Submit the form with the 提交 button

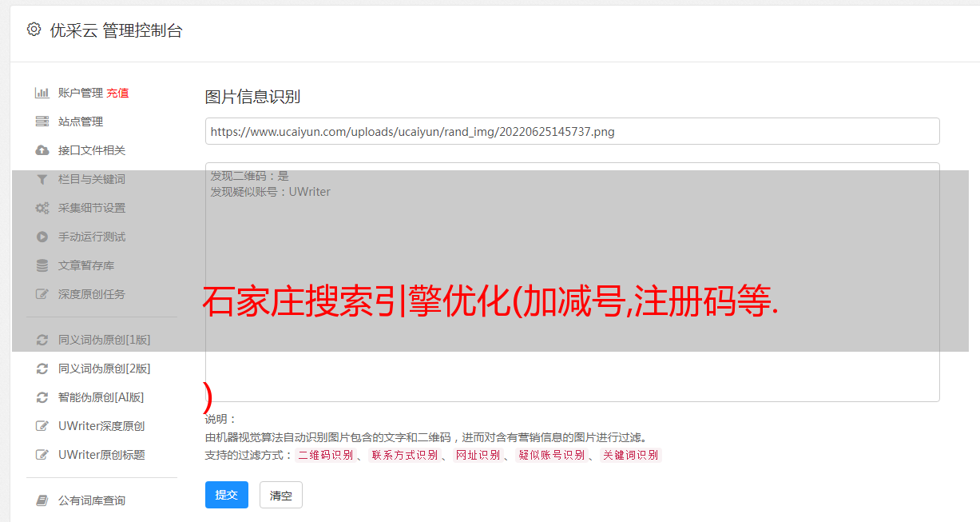[227, 495]
